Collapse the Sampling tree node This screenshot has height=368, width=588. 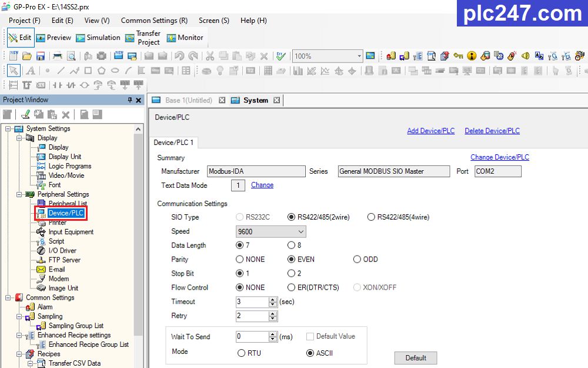coord(19,317)
